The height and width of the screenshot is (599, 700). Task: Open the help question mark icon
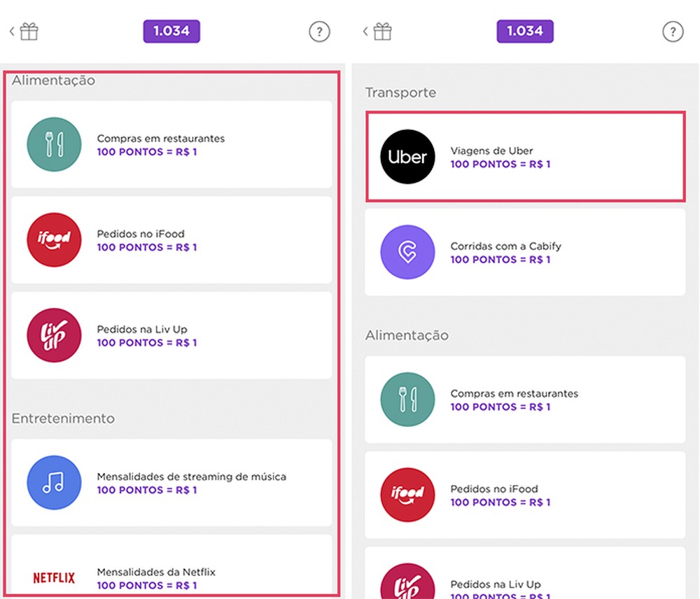[x=320, y=31]
